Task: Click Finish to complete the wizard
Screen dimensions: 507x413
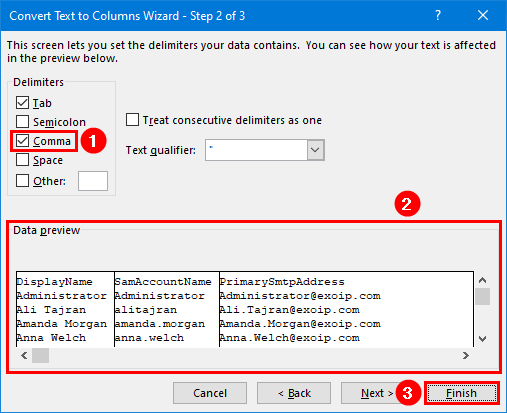Action: pos(462,393)
